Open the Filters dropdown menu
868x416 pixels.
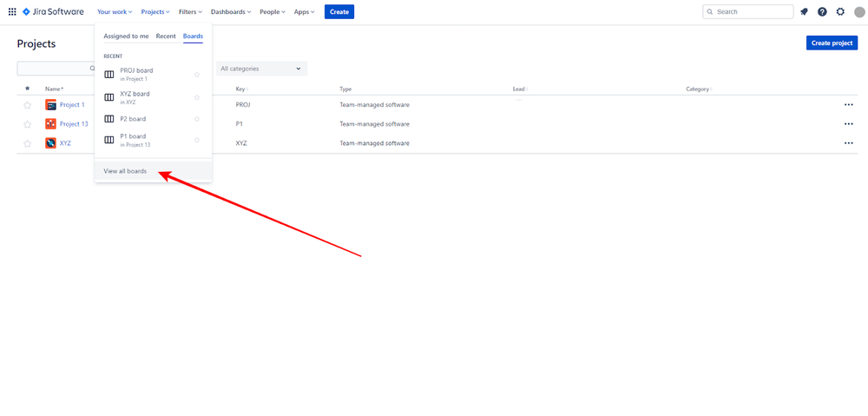[190, 12]
